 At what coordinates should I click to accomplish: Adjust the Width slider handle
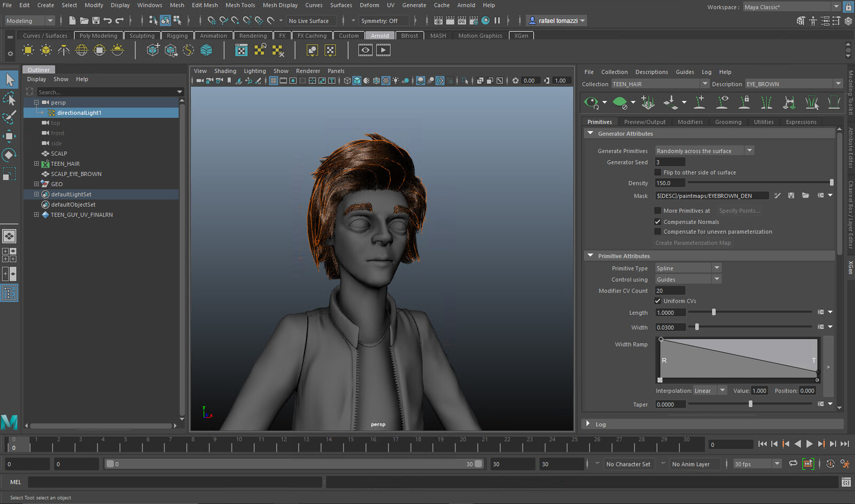click(697, 327)
